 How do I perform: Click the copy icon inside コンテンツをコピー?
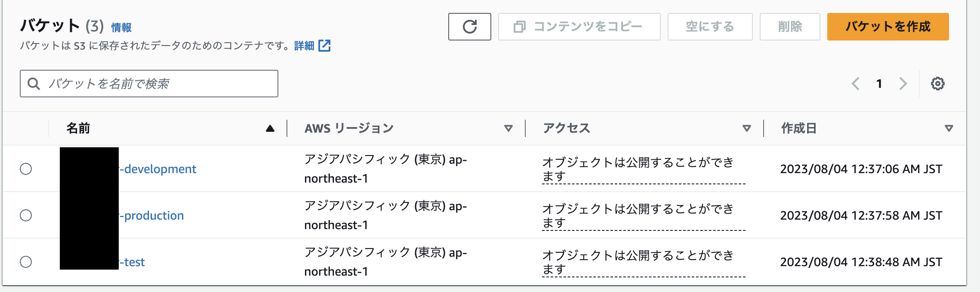click(520, 27)
